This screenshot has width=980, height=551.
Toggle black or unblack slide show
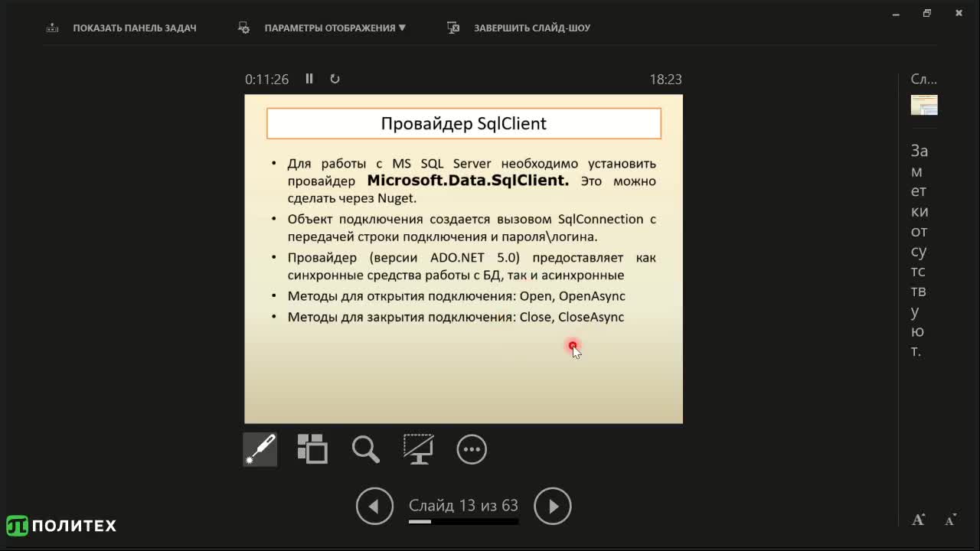(418, 449)
